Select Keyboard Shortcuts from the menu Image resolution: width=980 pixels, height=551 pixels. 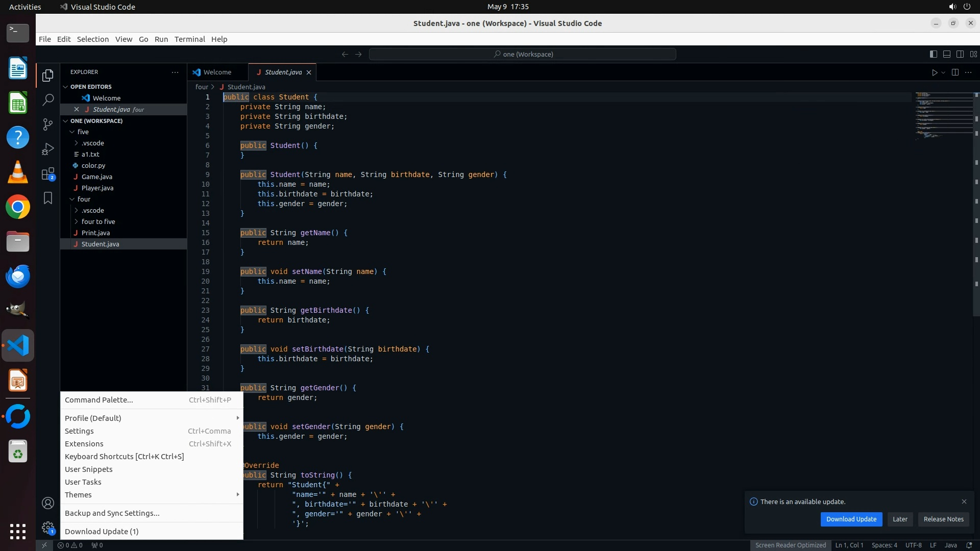pyautogui.click(x=124, y=457)
